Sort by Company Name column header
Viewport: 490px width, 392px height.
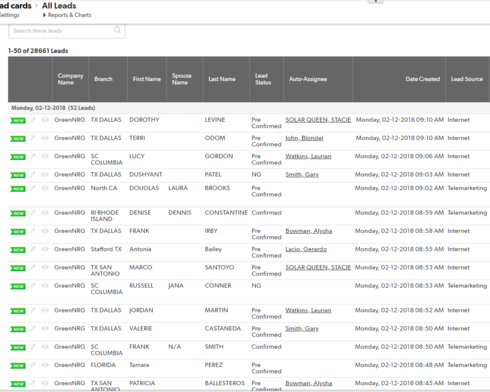click(x=70, y=79)
